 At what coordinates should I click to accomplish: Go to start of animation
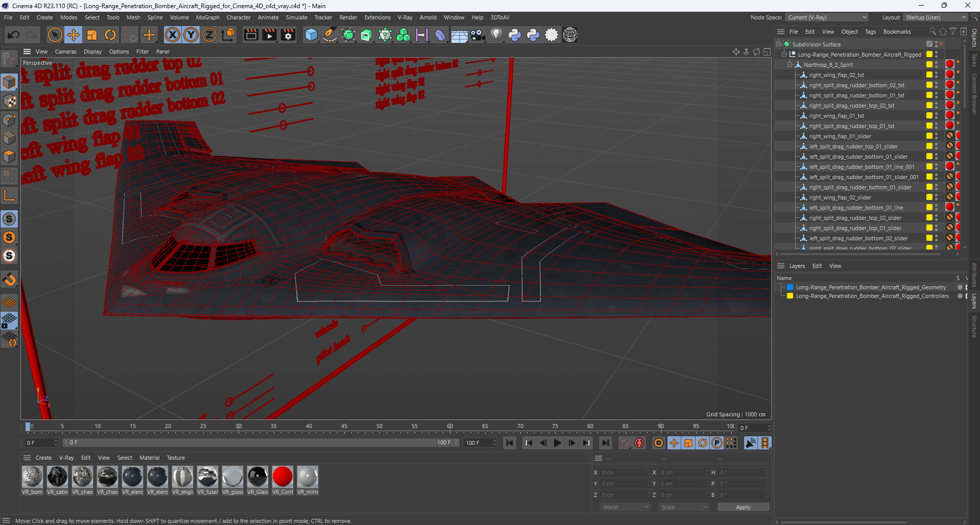tap(510, 443)
